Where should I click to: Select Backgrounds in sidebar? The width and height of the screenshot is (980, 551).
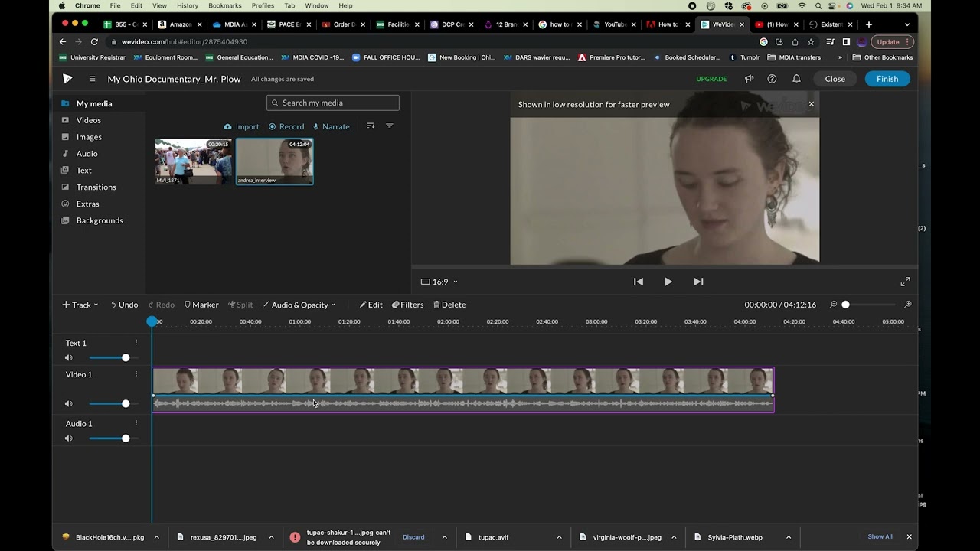[99, 221]
